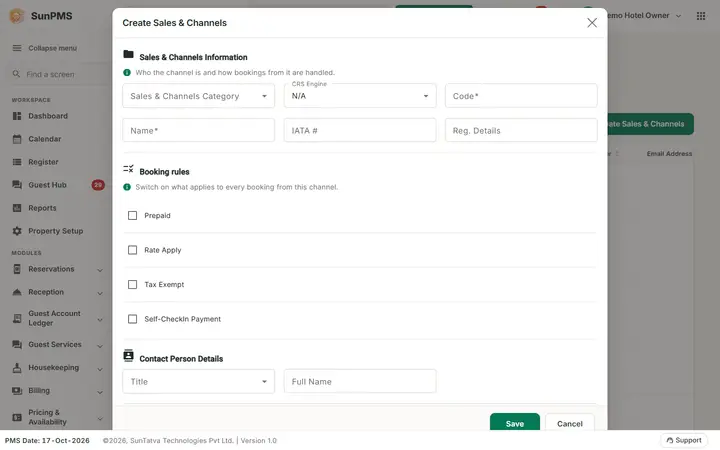Click the Reception bell icon
The image size is (720, 450).
point(17,292)
